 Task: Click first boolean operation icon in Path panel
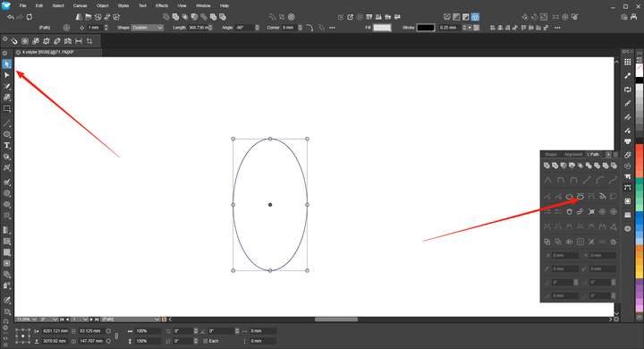pos(547,166)
